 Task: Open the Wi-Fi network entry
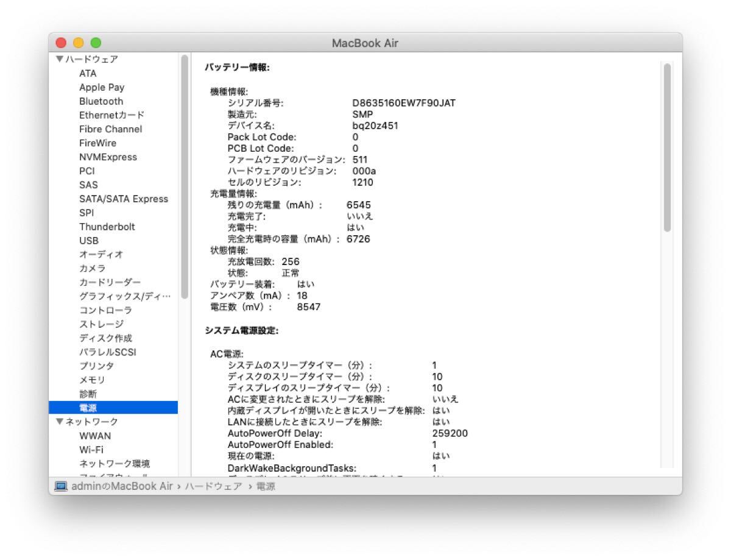pyautogui.click(x=91, y=450)
